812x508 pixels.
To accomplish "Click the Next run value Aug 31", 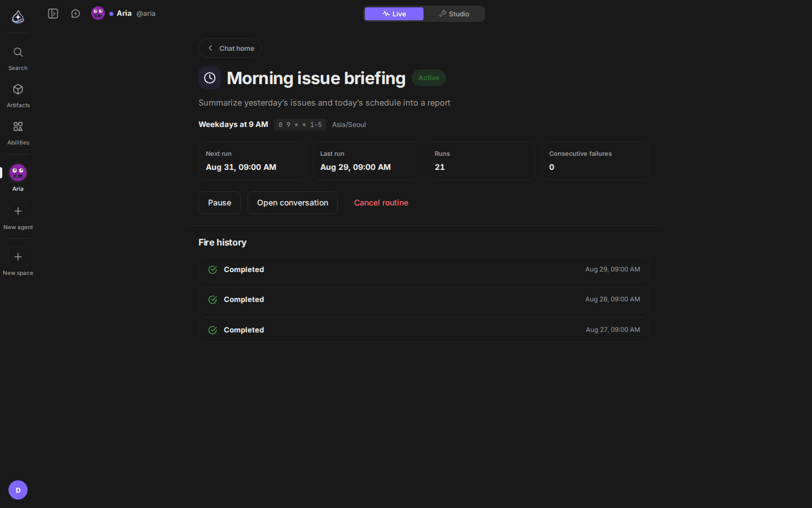I will [x=241, y=167].
